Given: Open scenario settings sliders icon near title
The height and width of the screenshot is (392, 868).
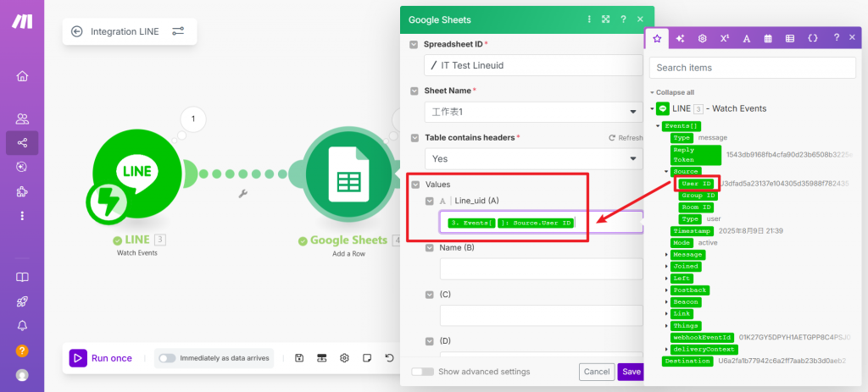Looking at the screenshot, I should (178, 31).
